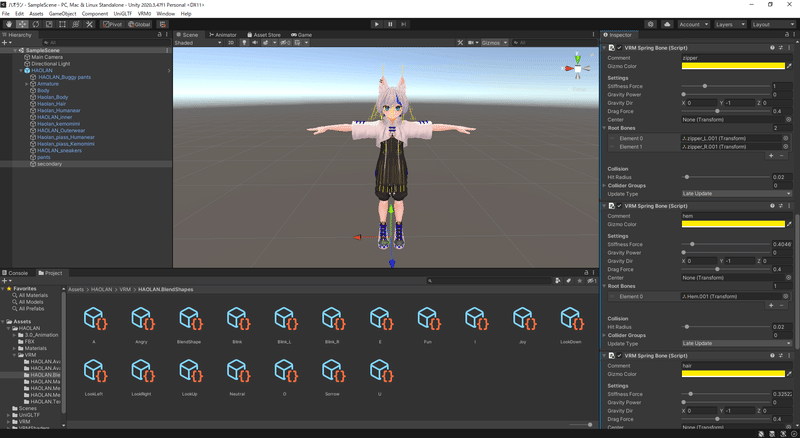
Task: Expand the Armature node in Hierarchy
Action: [27, 84]
